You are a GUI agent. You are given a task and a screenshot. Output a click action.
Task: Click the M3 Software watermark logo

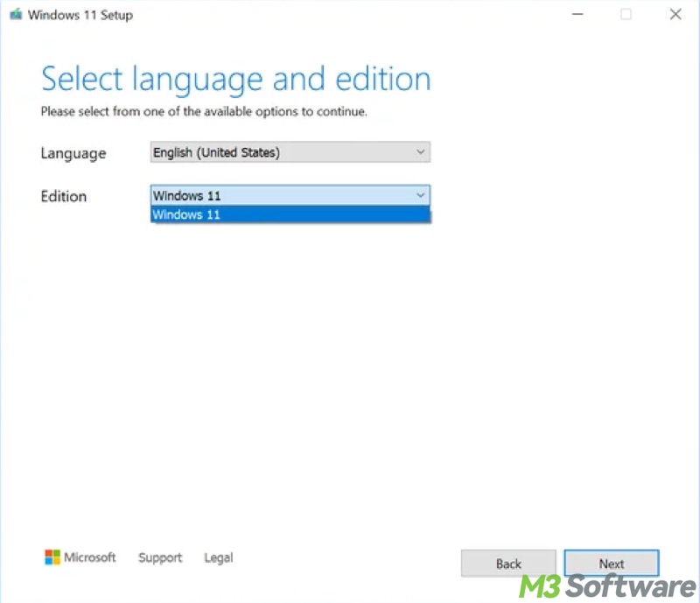click(x=607, y=585)
